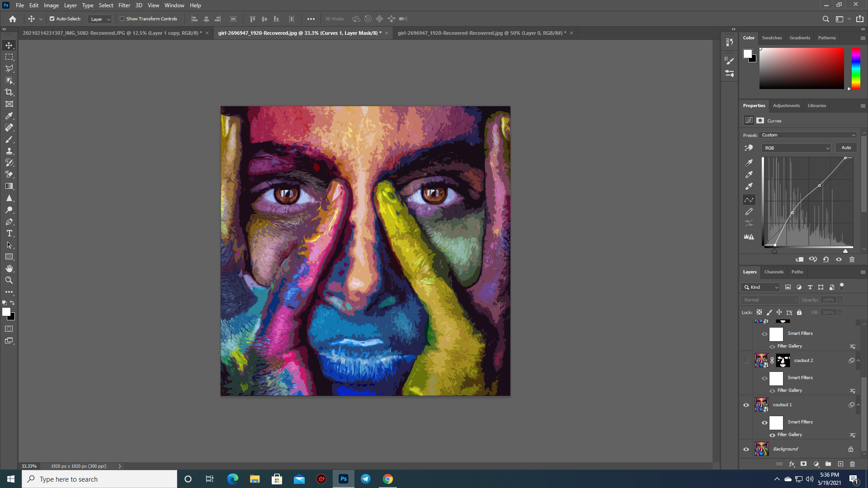
Task: Select the History Brush tool
Action: click(9, 163)
